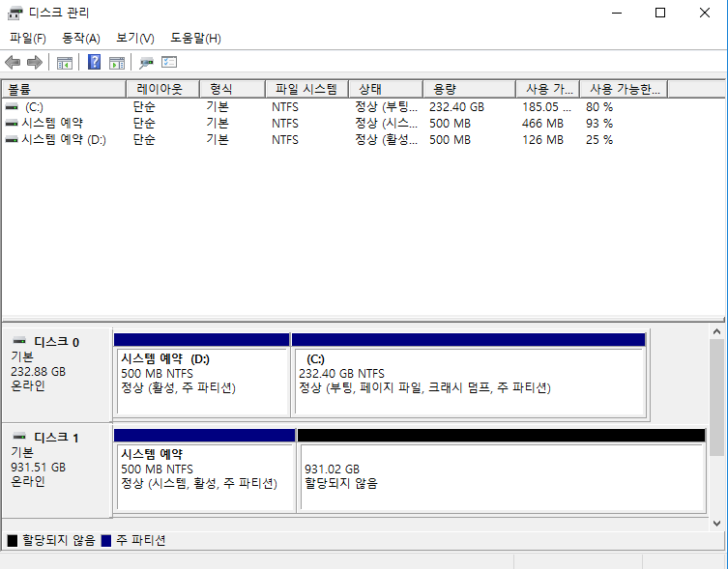The width and height of the screenshot is (728, 569).
Task: Click the 232.40 GB capacity cell
Action: [x=456, y=106]
